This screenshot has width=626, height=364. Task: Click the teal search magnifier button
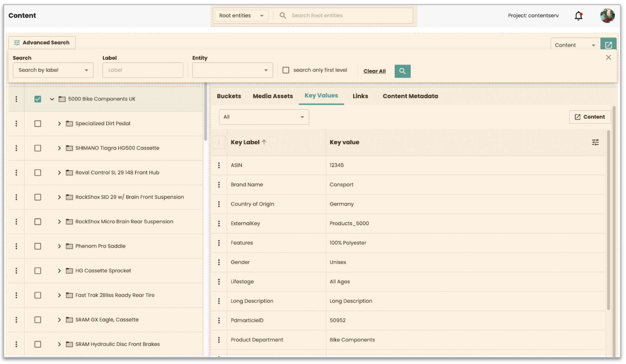(402, 71)
